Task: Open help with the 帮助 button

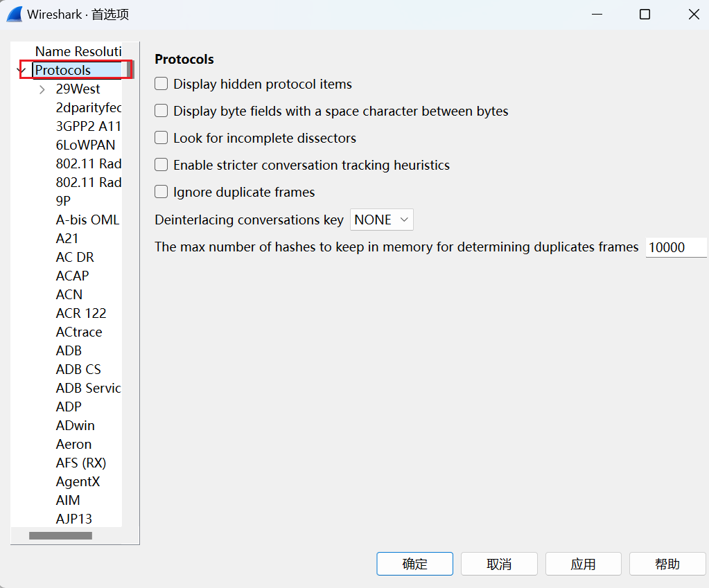Action: click(x=667, y=564)
